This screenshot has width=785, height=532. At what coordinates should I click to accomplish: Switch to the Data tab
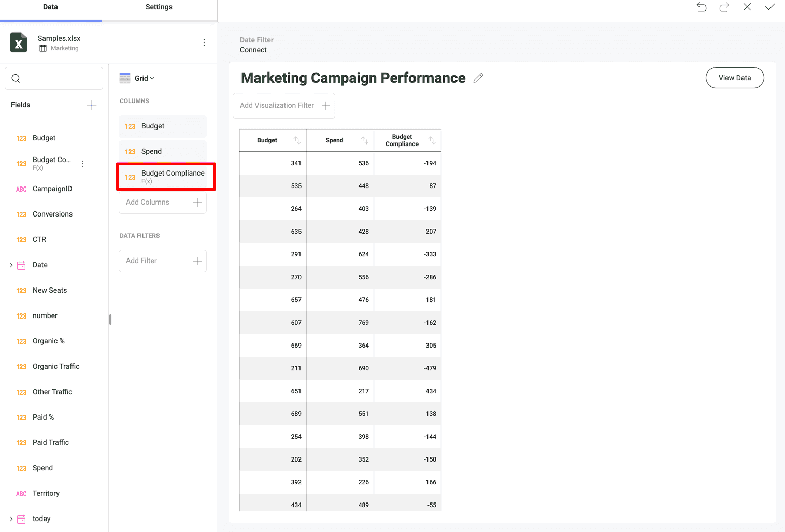point(50,7)
